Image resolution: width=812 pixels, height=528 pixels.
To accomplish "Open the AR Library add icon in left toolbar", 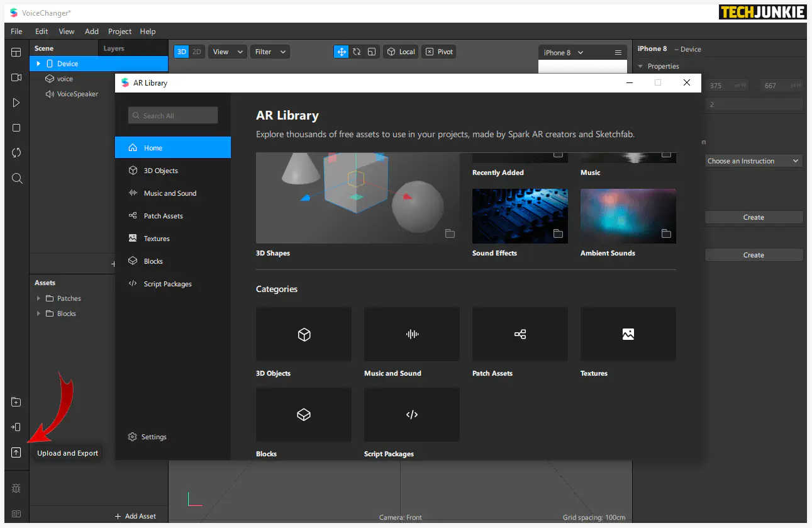I will point(16,402).
